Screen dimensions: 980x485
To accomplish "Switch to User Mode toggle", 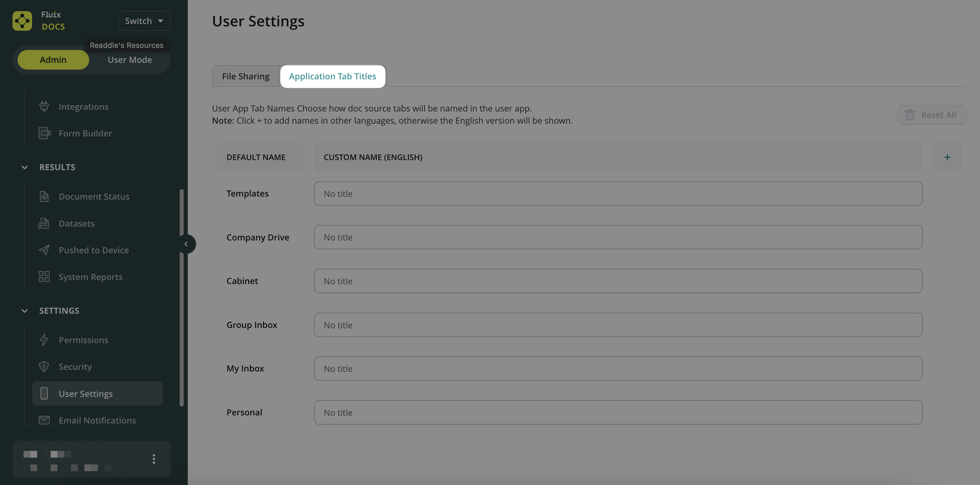I will click(130, 60).
